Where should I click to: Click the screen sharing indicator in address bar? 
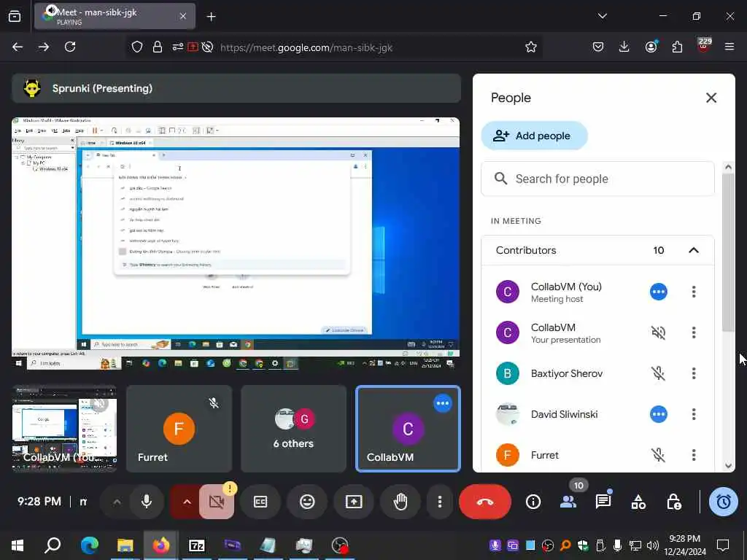[x=193, y=47]
